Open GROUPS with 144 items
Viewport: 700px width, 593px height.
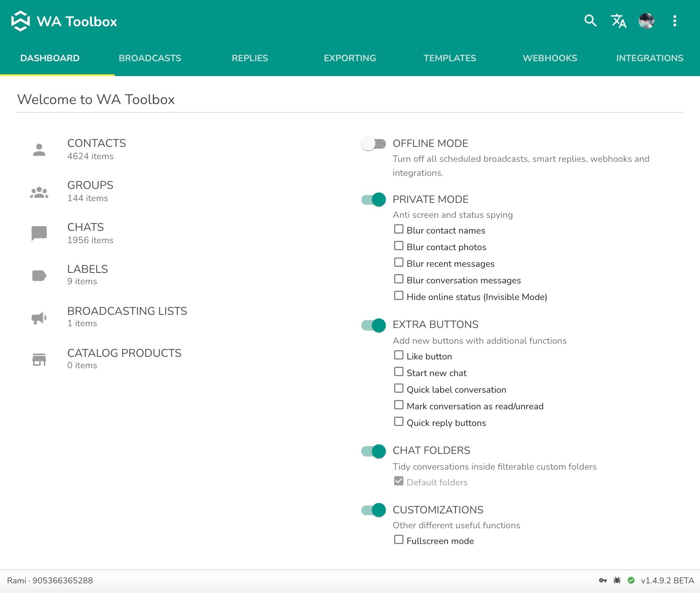[x=90, y=191]
